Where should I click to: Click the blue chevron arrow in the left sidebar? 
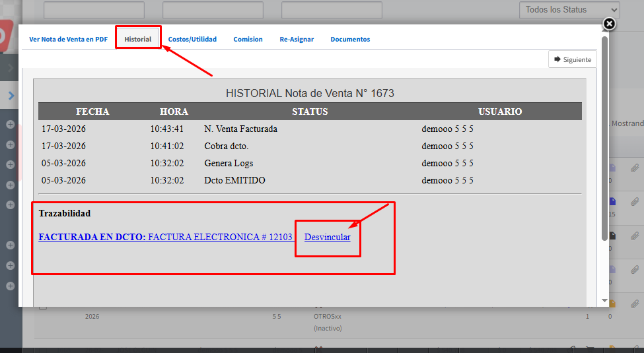[x=11, y=96]
